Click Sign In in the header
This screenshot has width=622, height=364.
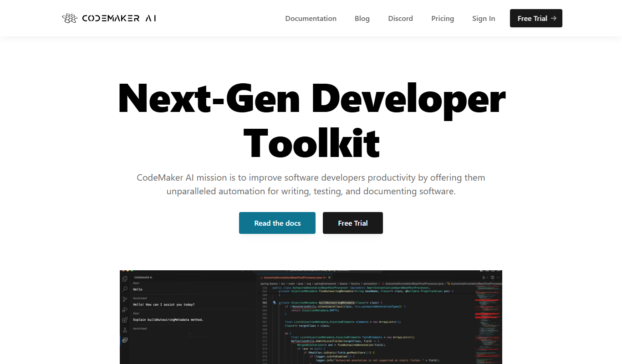pyautogui.click(x=484, y=19)
